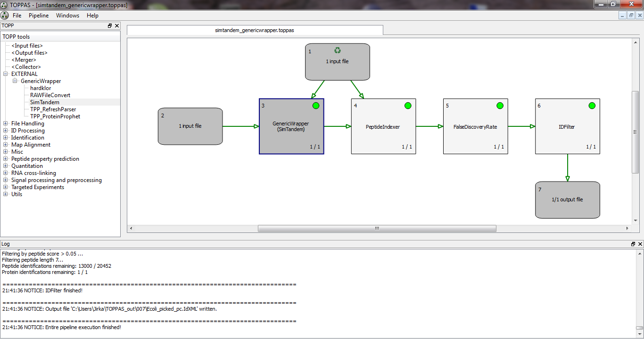Click green status light on GenericWrapper node
644x339 pixels.
[x=316, y=106]
